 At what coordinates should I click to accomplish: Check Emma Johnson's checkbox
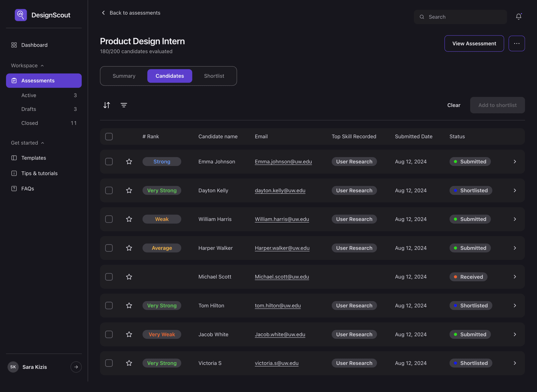(x=109, y=162)
